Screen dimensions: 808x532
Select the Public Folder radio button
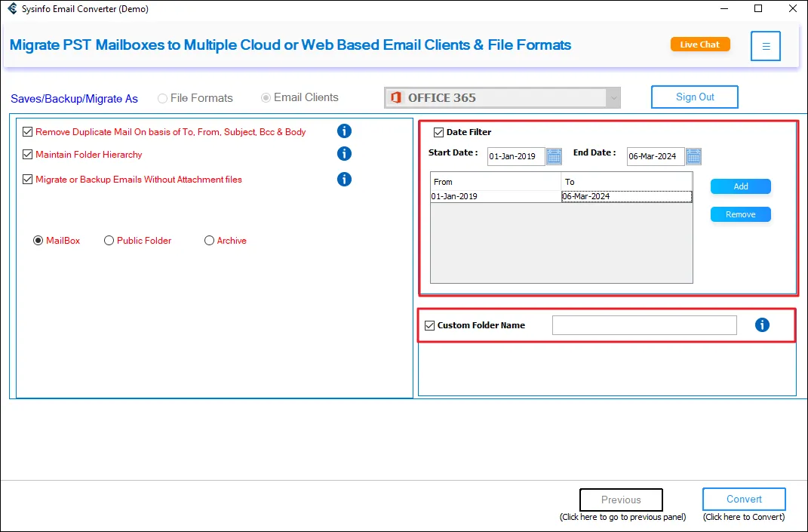[109, 241]
